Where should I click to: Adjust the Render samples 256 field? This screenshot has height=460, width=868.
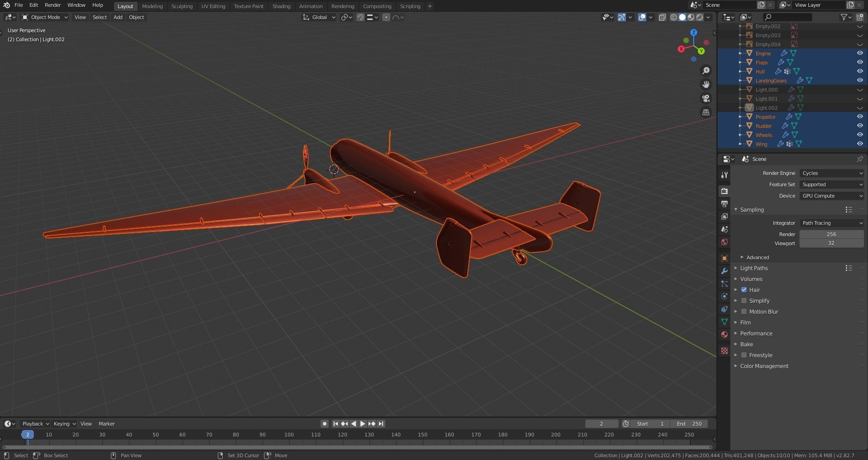(x=831, y=234)
